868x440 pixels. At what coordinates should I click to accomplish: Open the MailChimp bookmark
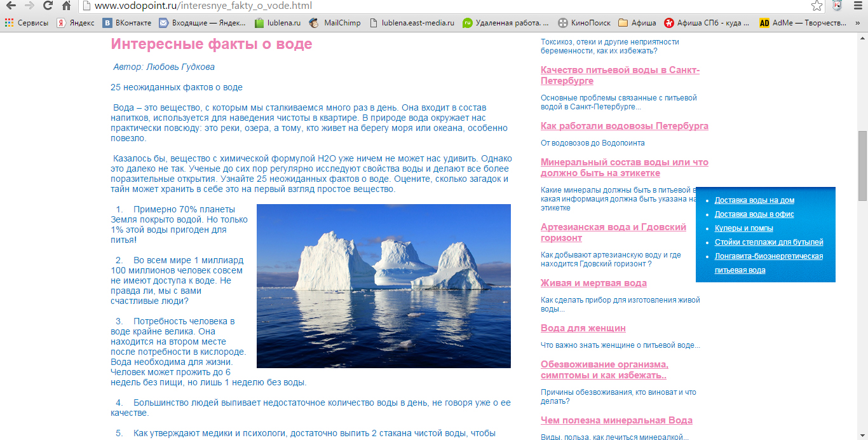335,23
